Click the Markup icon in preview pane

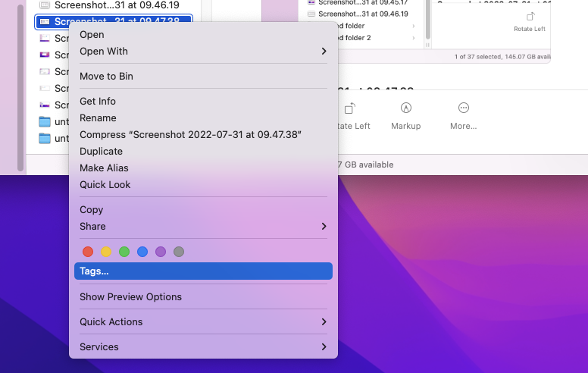[x=405, y=108]
